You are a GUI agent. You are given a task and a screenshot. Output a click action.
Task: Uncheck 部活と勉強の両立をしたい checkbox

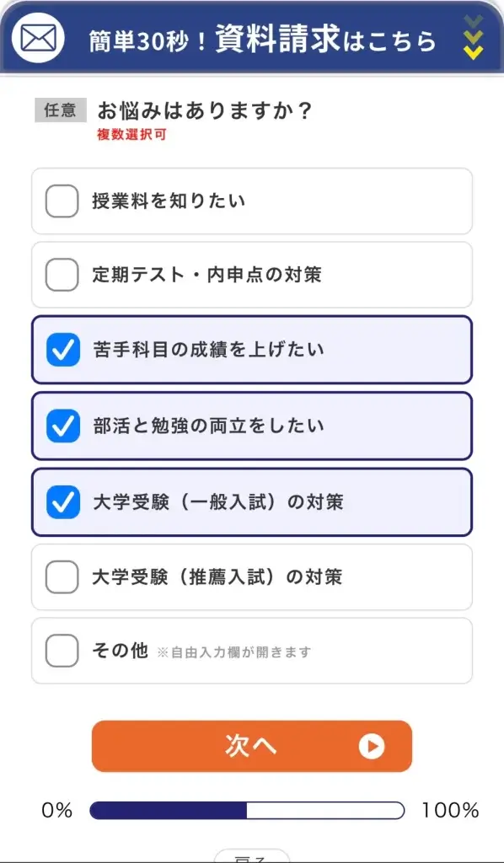(x=62, y=426)
